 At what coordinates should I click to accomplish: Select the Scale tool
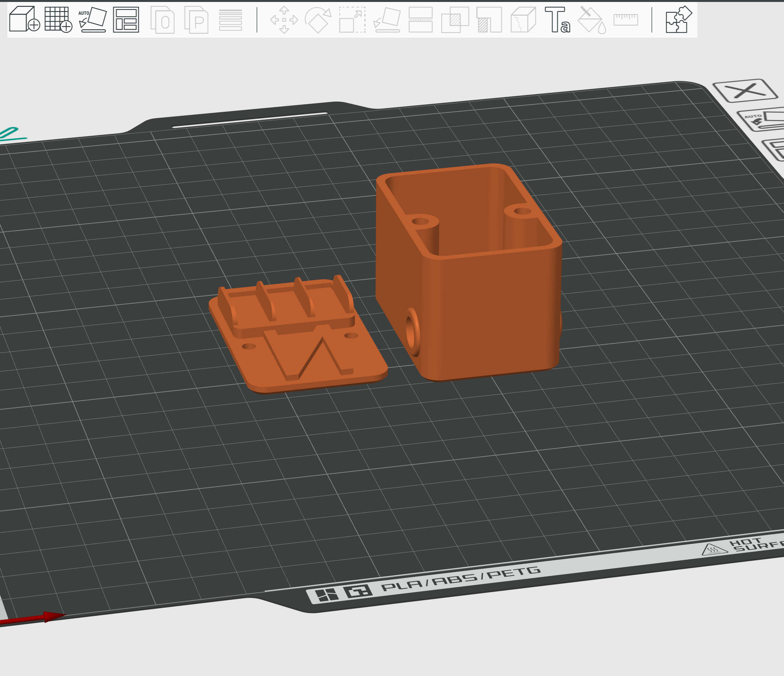coord(353,21)
